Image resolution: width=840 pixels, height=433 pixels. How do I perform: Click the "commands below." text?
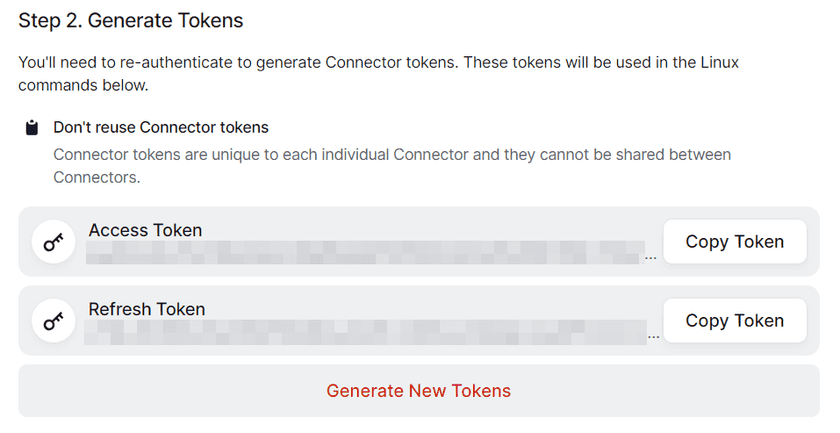pyautogui.click(x=83, y=85)
